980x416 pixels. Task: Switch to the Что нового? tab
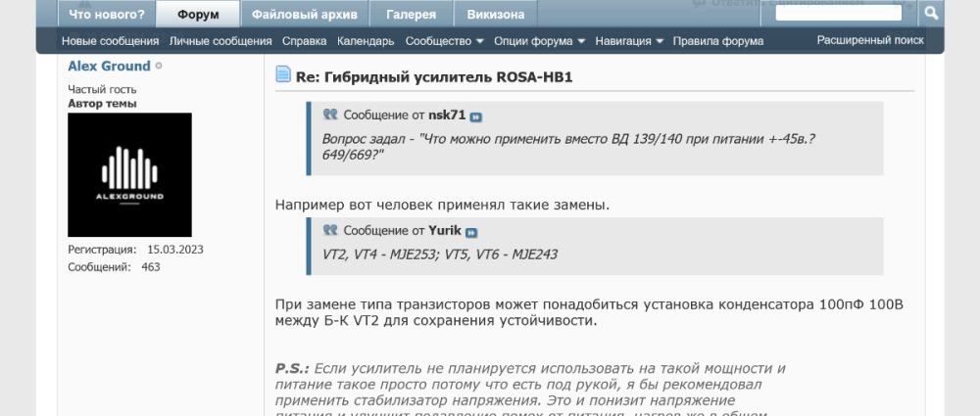(x=108, y=15)
